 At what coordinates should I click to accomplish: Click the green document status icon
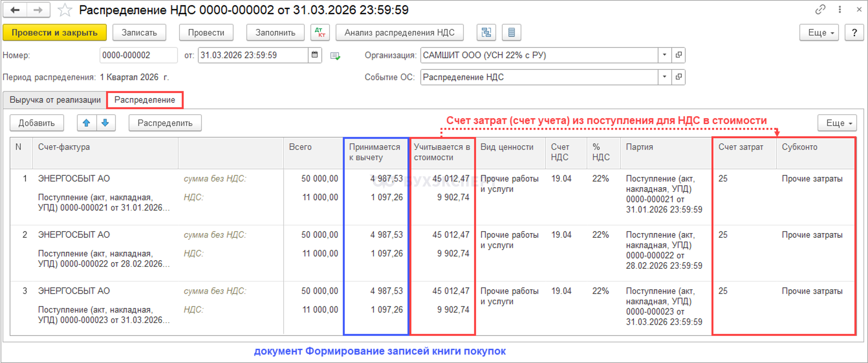pyautogui.click(x=335, y=56)
